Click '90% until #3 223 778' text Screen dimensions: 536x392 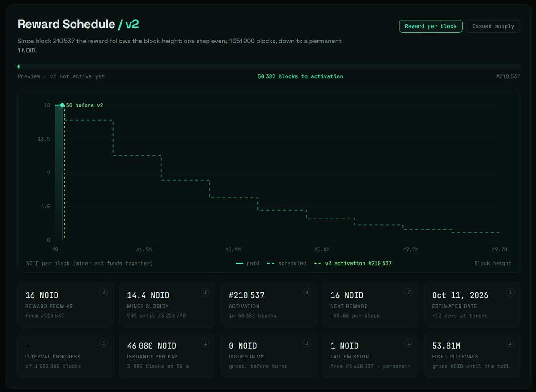156,316
